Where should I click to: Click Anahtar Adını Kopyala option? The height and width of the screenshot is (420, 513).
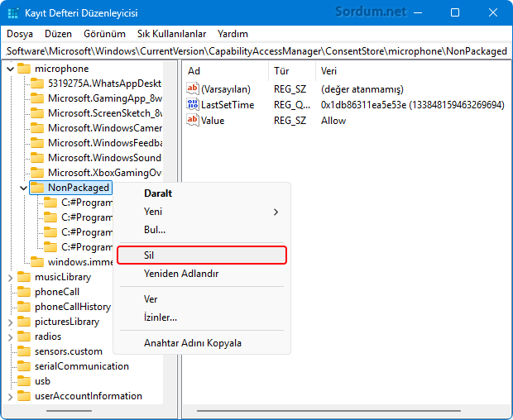(x=192, y=343)
